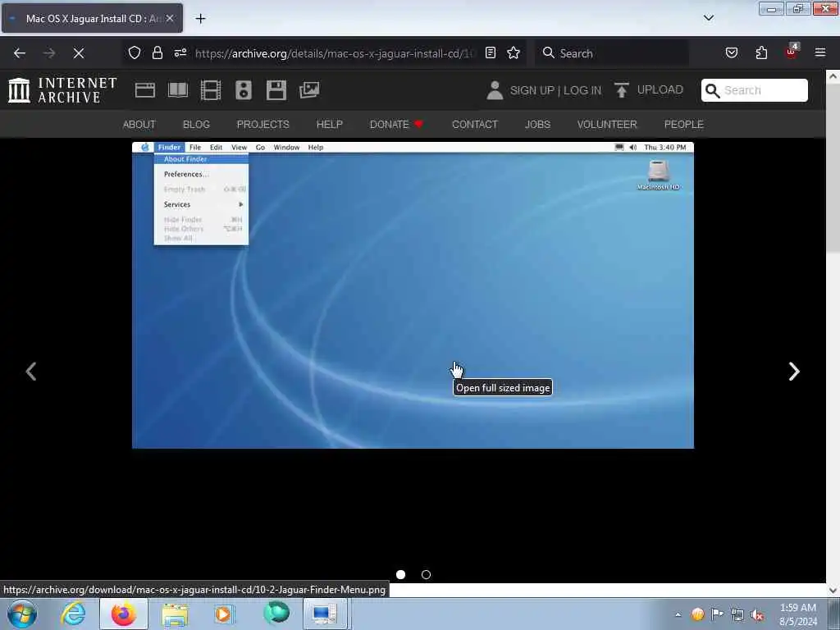Toggle reader view icon

(x=491, y=52)
